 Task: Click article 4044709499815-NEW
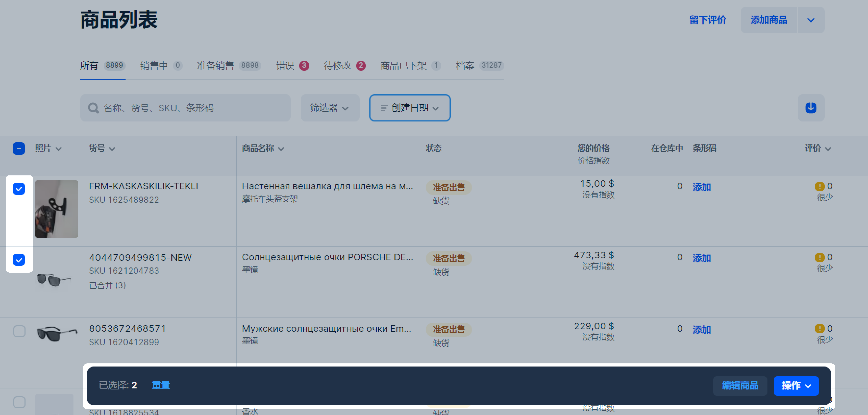(x=140, y=258)
